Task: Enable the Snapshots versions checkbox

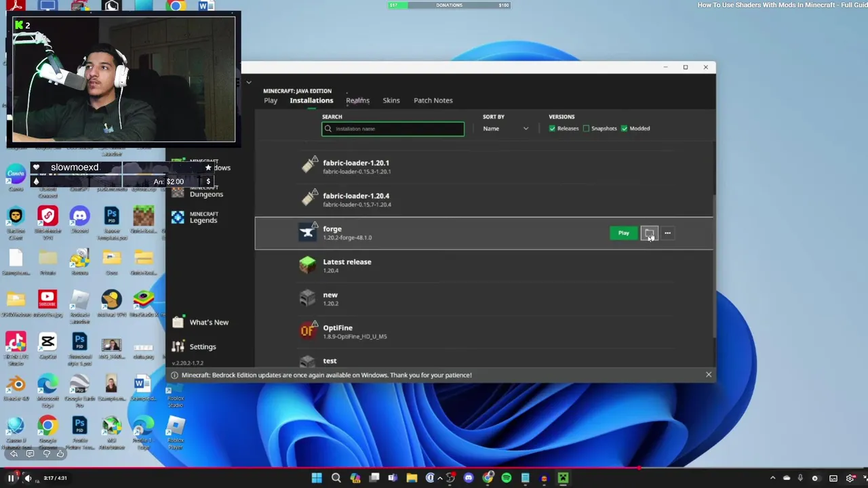Action: (x=587, y=128)
